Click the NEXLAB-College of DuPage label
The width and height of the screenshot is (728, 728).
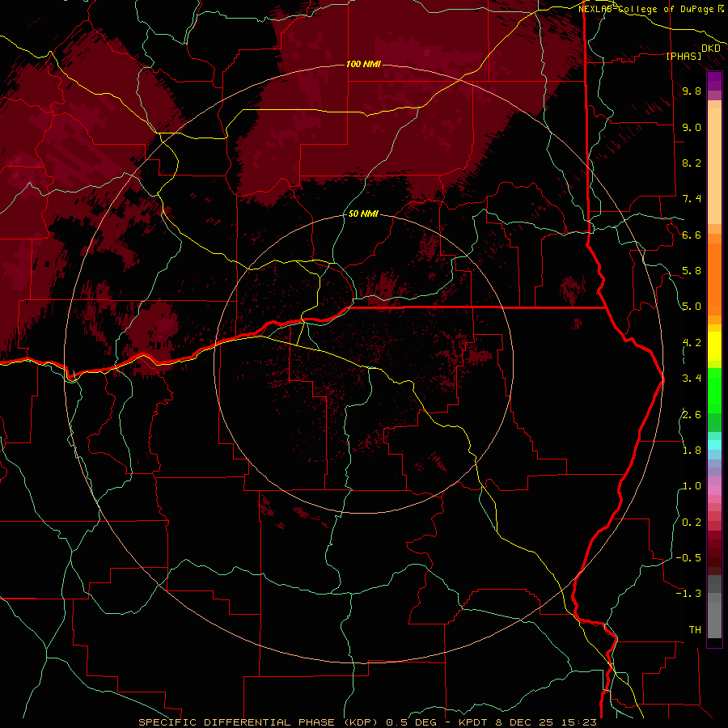[x=647, y=9]
